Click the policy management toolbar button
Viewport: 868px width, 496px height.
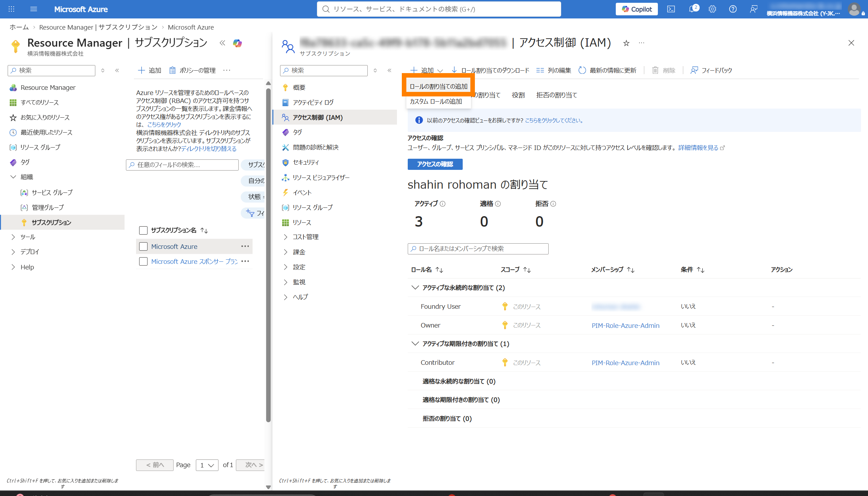pos(192,70)
